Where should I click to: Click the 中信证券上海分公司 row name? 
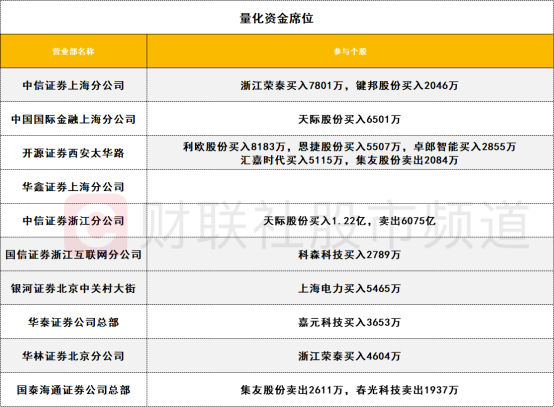point(73,85)
